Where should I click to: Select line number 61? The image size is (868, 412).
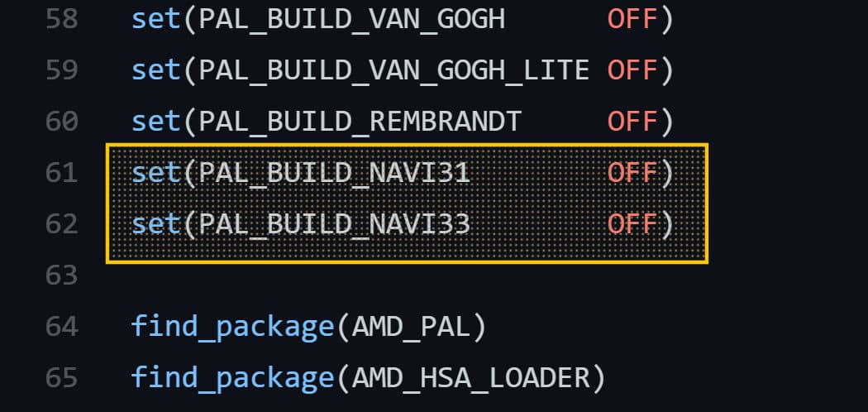coord(62,173)
